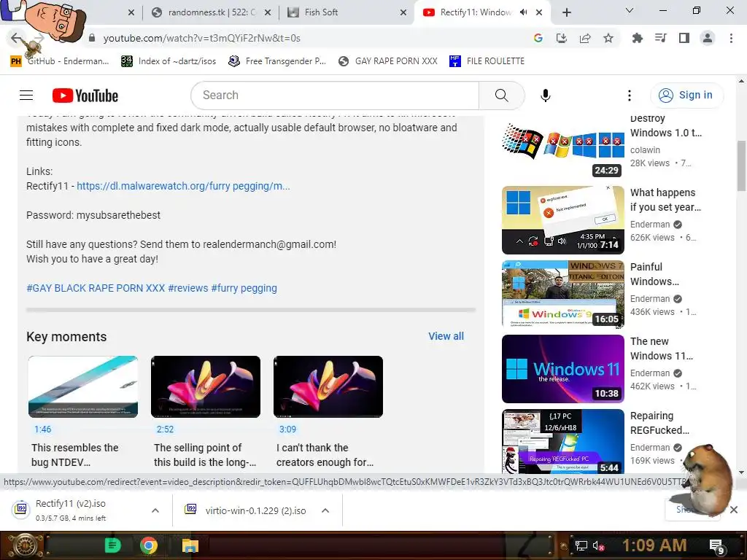Open Chrome three-dot menu
The image size is (747, 560).
point(731,38)
